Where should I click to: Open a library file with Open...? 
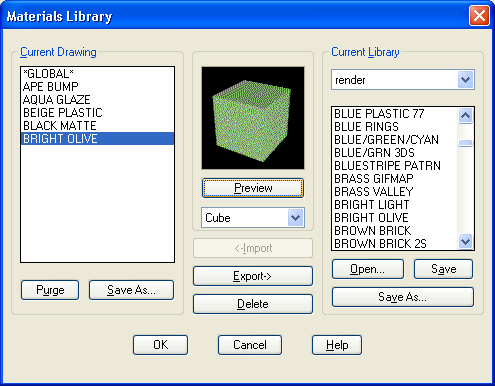tap(368, 269)
